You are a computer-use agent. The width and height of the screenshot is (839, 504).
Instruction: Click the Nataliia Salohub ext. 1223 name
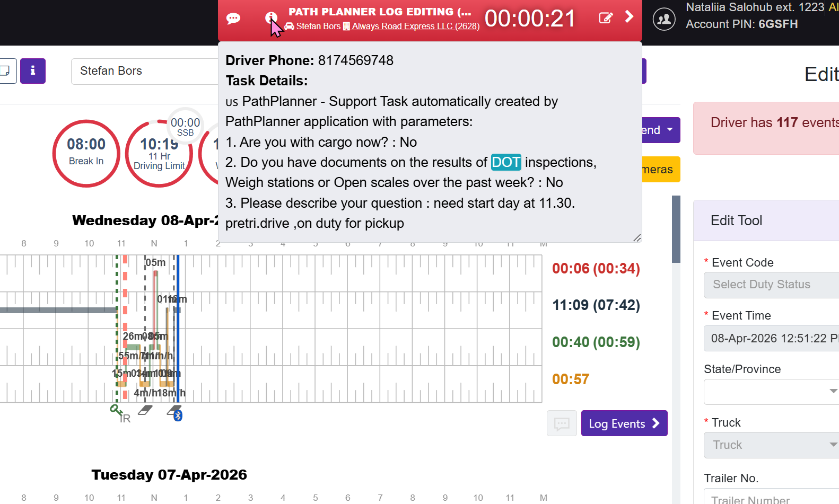click(755, 7)
